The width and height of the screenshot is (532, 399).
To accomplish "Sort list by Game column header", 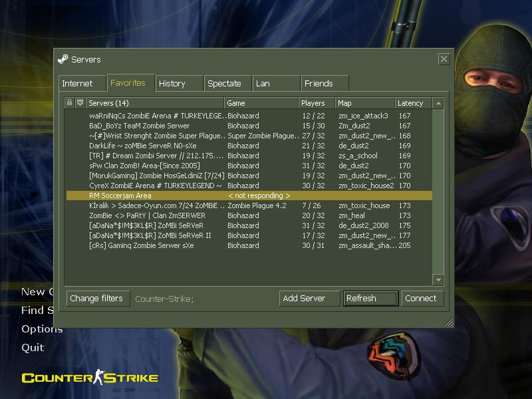I will [261, 103].
